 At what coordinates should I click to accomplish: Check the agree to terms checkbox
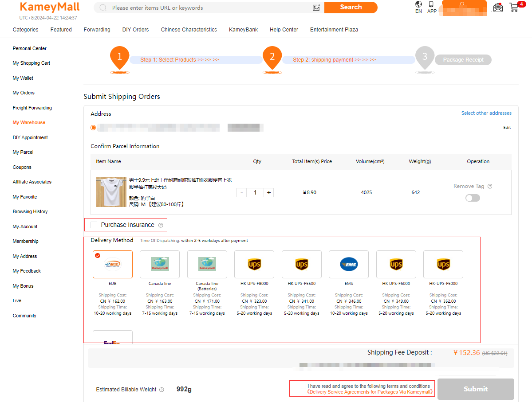coord(303,386)
